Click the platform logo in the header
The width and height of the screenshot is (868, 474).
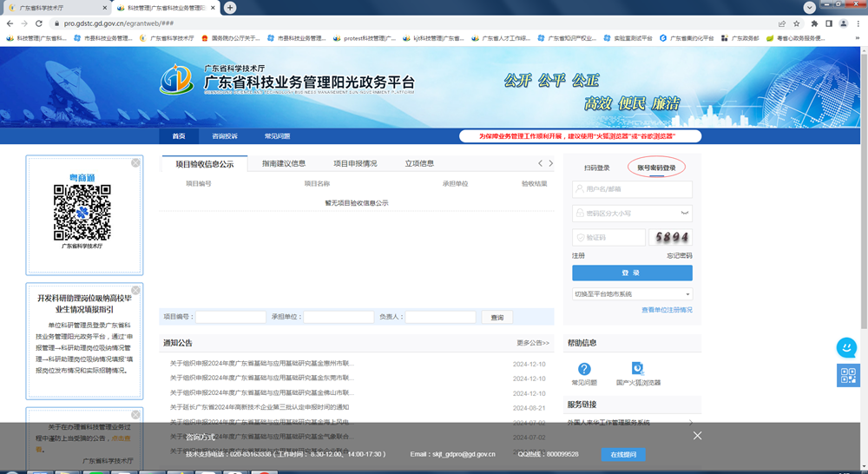click(x=176, y=79)
